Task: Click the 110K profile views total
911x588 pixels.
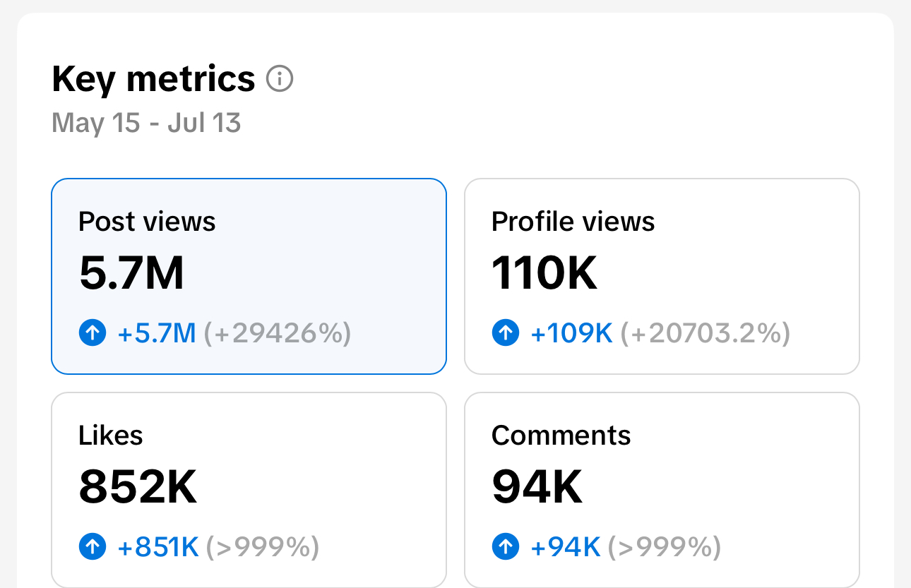Action: tap(544, 273)
